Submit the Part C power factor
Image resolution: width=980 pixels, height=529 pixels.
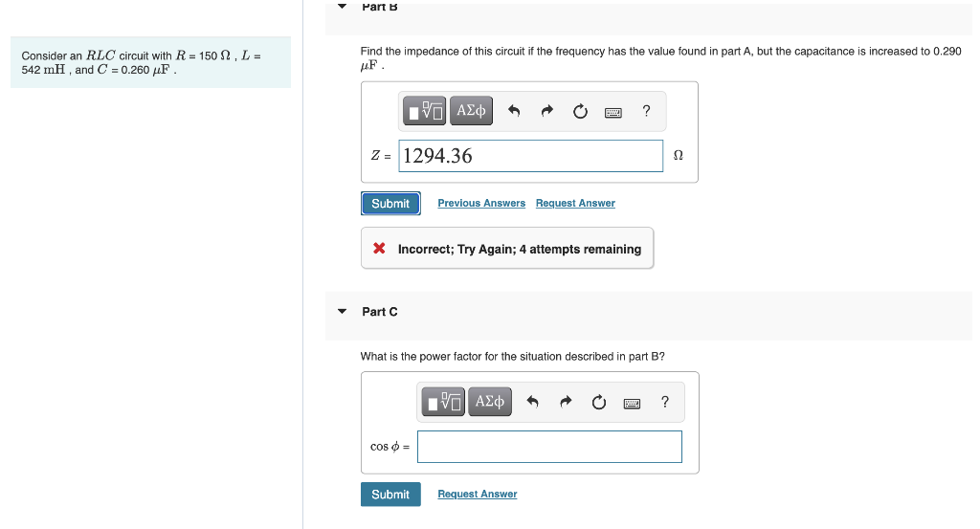coord(390,494)
